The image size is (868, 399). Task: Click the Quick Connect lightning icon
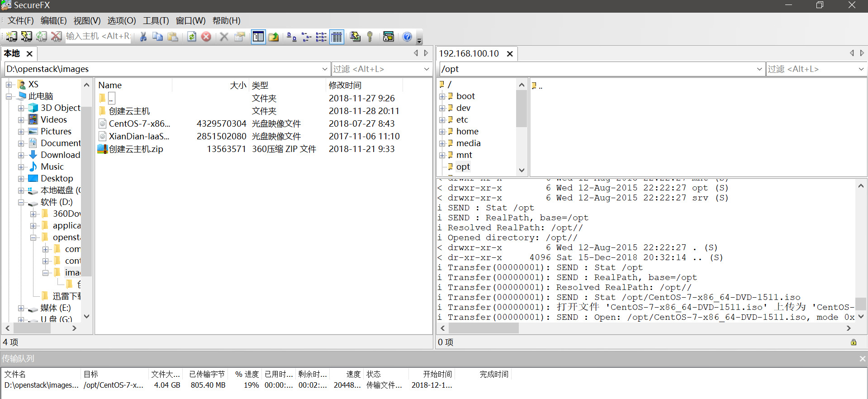pos(27,37)
